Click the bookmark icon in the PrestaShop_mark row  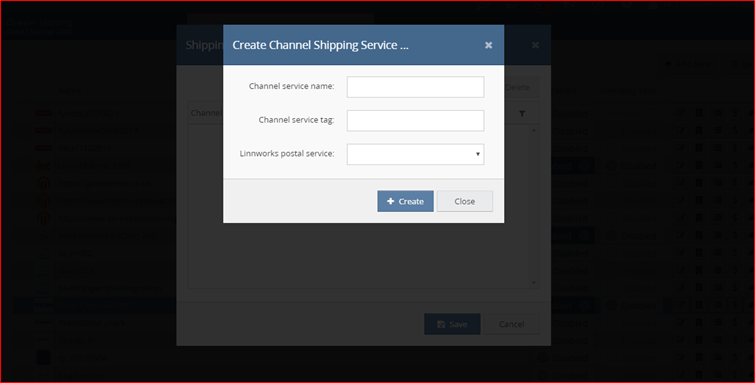(x=699, y=322)
